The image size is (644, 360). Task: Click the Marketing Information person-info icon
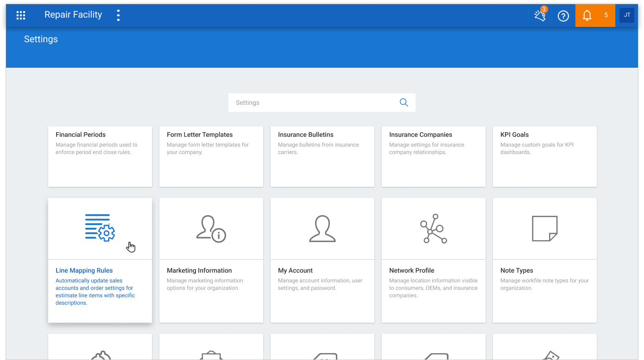coord(211,229)
